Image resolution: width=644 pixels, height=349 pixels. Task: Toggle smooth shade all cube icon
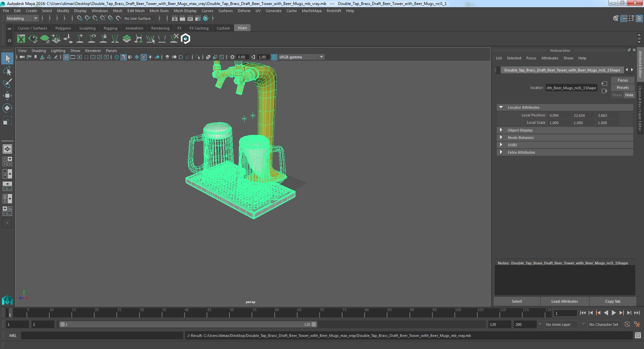123,57
